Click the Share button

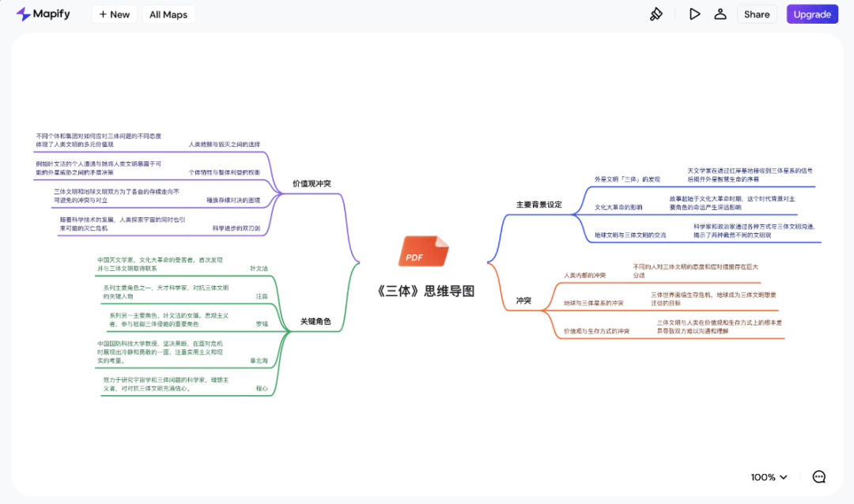[x=756, y=13]
